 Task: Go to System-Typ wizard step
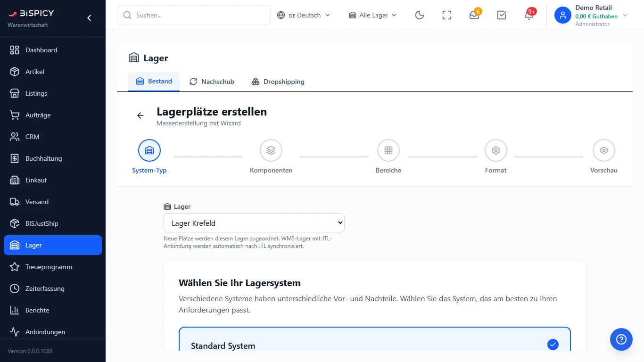pyautogui.click(x=149, y=157)
